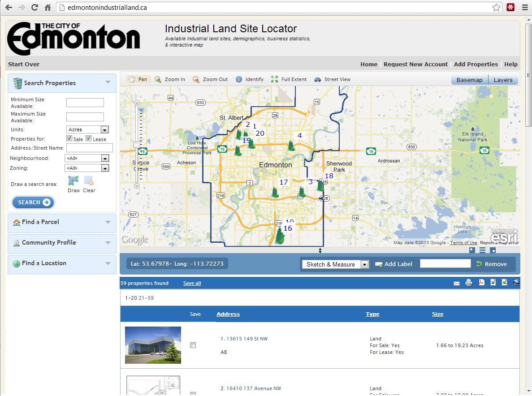Activate the Zoom In map tool
The image size is (532, 396).
pos(170,79)
